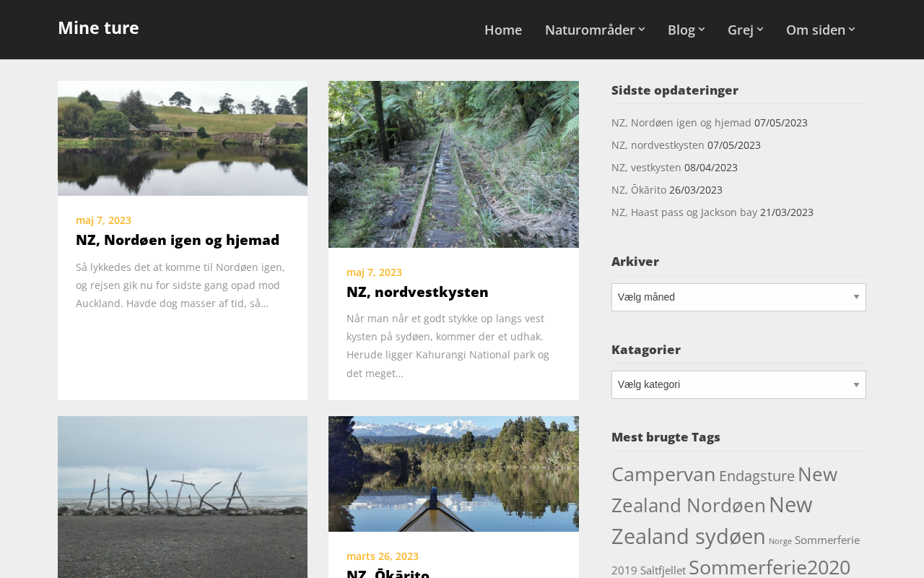Click the Arkiver heading

(x=635, y=262)
